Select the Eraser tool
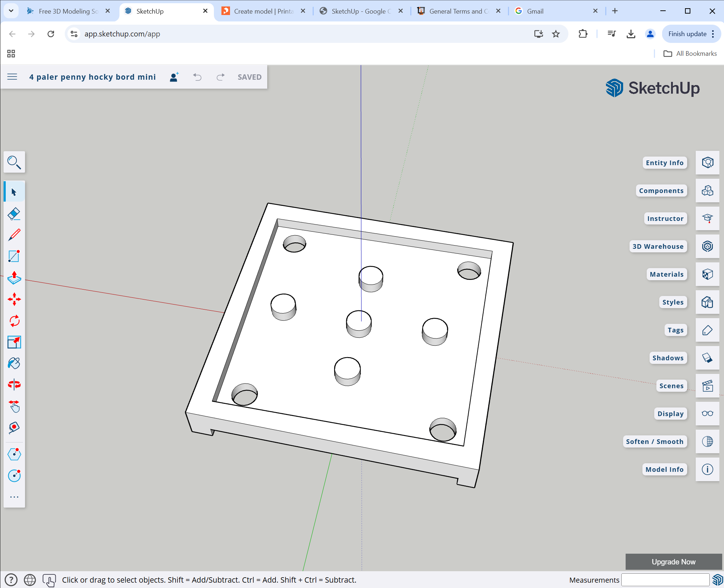The image size is (724, 588). [x=14, y=214]
